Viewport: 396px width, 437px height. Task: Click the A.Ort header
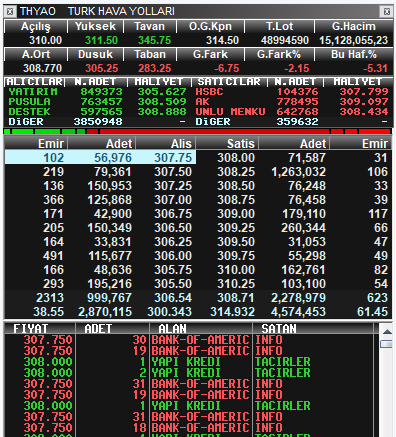click(36, 54)
